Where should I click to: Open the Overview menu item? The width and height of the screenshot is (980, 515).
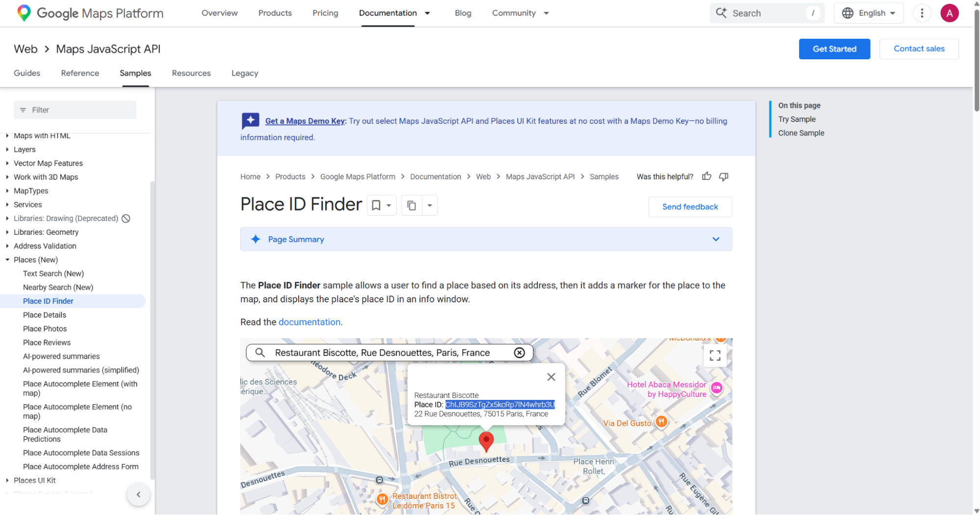[x=220, y=13]
